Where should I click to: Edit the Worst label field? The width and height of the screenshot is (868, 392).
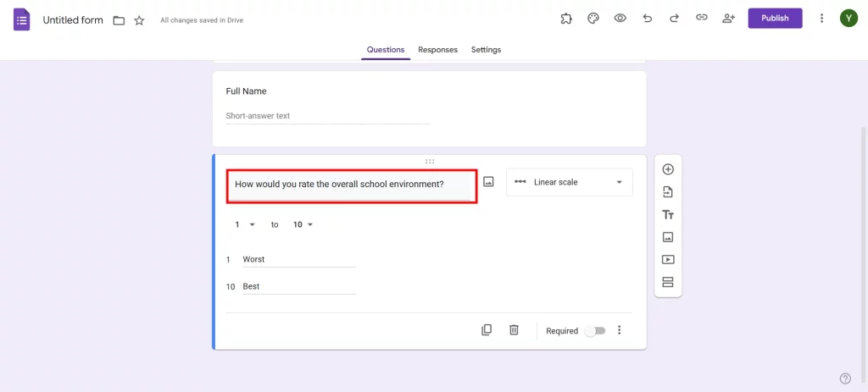click(x=299, y=259)
